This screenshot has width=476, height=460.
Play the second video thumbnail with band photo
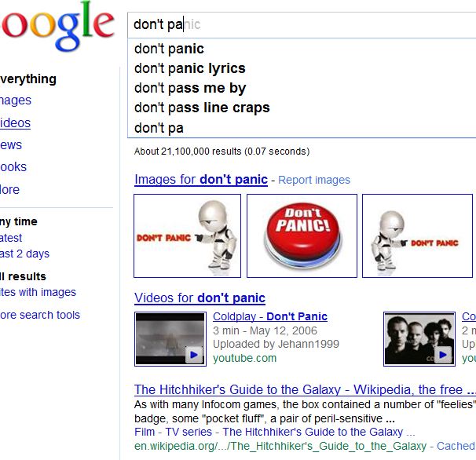(x=419, y=338)
